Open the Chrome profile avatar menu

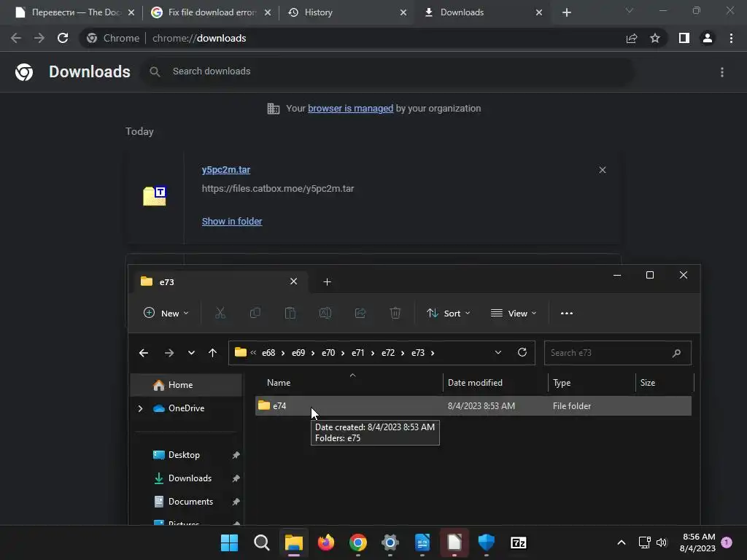coord(708,38)
